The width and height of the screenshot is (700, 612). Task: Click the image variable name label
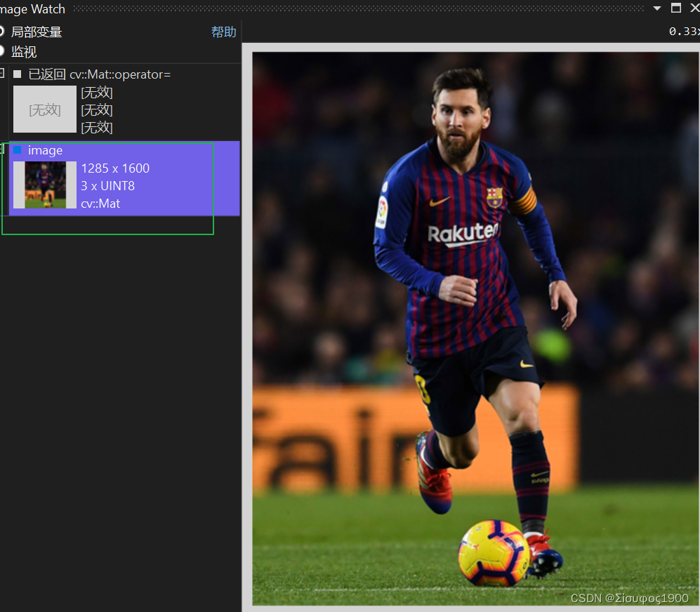point(45,150)
